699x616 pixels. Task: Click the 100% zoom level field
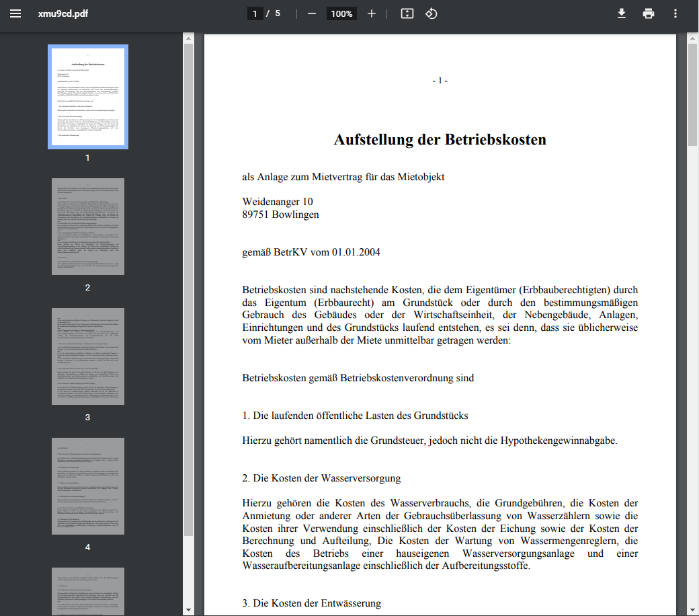[341, 13]
